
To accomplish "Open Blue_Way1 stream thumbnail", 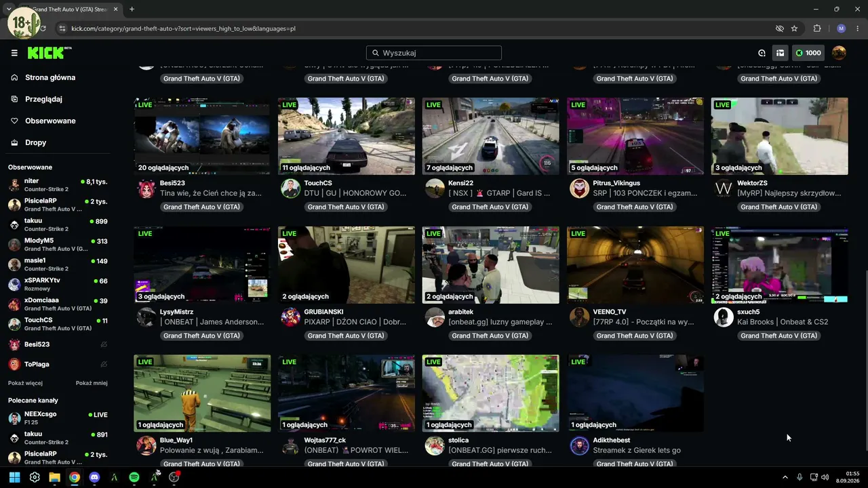I will coord(202,393).
